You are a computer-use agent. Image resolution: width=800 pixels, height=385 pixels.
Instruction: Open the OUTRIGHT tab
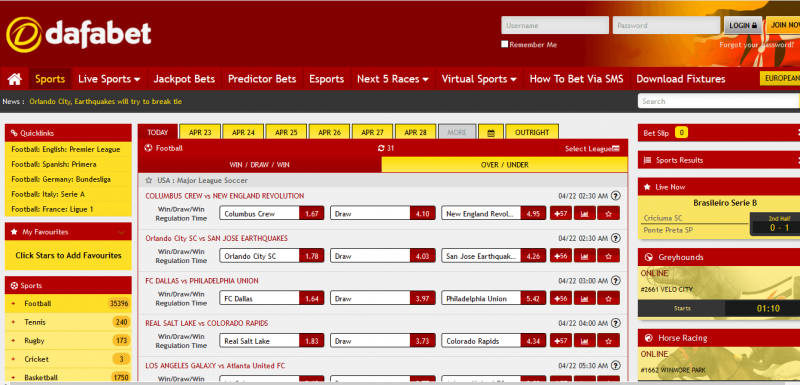tap(532, 132)
